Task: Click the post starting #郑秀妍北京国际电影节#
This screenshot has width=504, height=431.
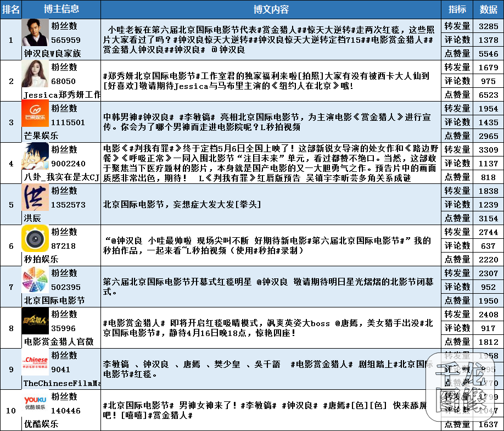Action: (266, 81)
